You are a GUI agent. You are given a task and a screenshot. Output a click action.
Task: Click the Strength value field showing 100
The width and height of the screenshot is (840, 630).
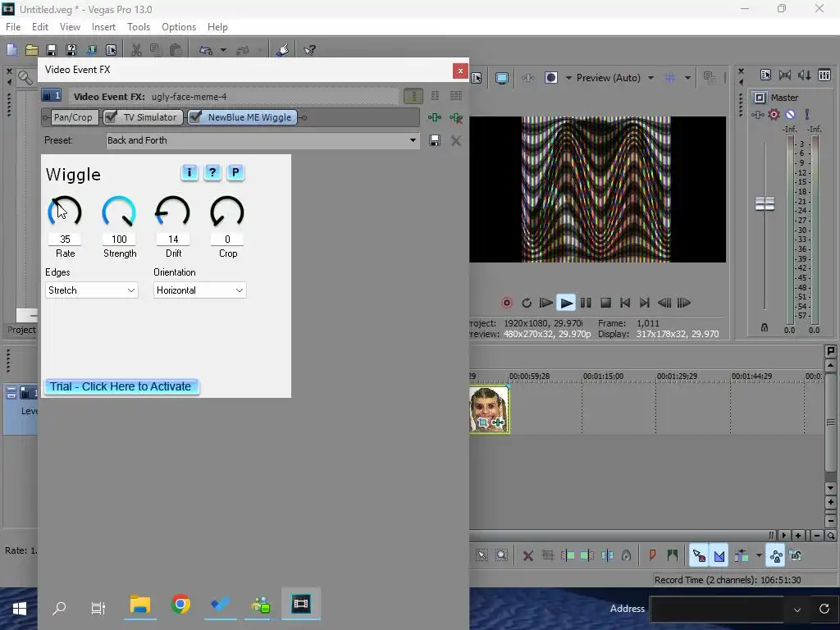click(119, 239)
